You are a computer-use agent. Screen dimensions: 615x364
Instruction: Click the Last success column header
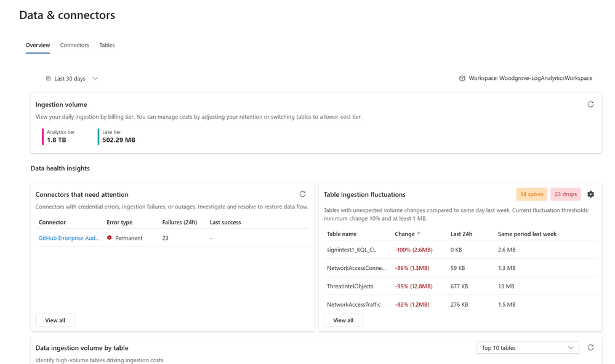pyautogui.click(x=225, y=222)
